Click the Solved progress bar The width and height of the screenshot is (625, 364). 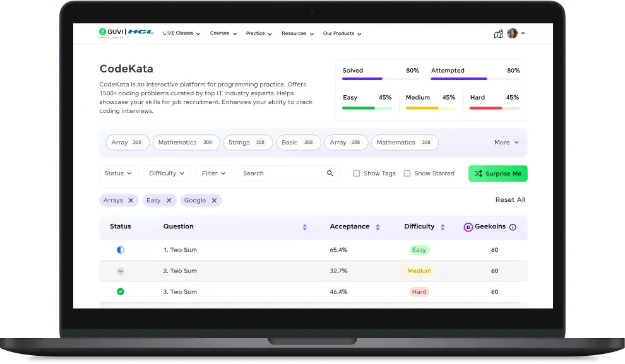381,79
